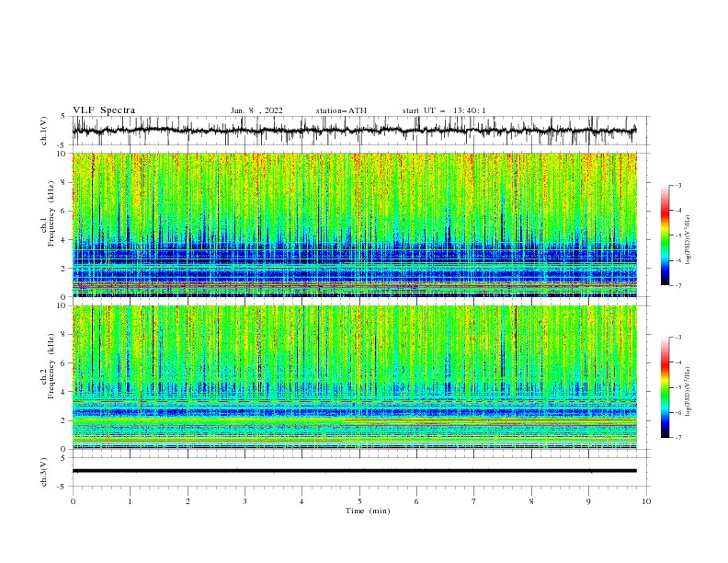This screenshot has width=728, height=563.
Task: Click the "start UT = 13:40:1" text
Action: point(443,110)
